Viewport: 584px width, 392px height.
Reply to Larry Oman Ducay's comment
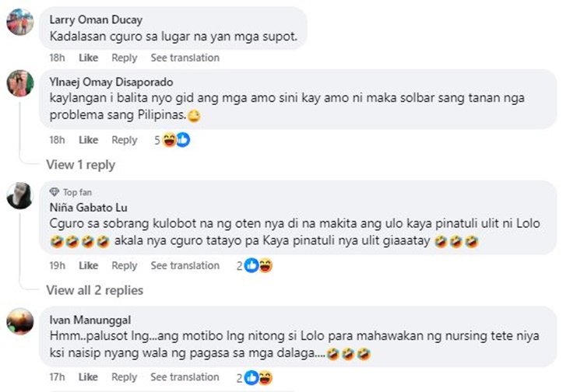pyautogui.click(x=125, y=58)
